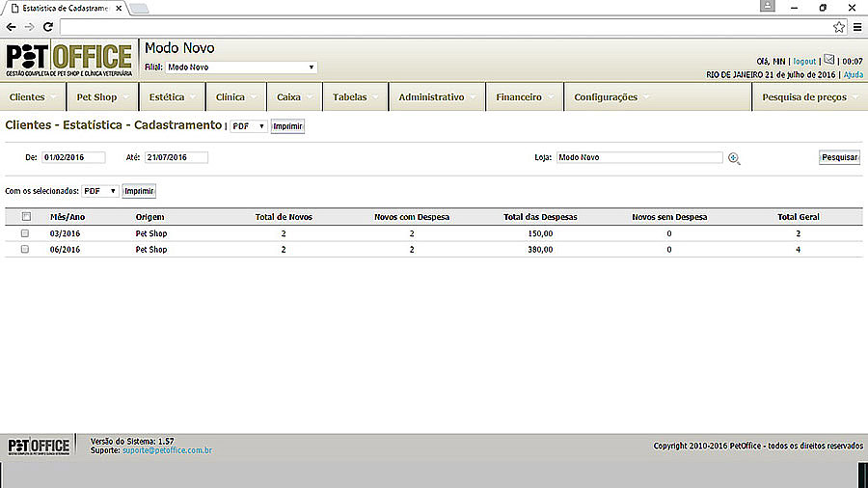Toggle the select-all checkbox in table header
Screen dimensions: 868x488
click(x=26, y=217)
